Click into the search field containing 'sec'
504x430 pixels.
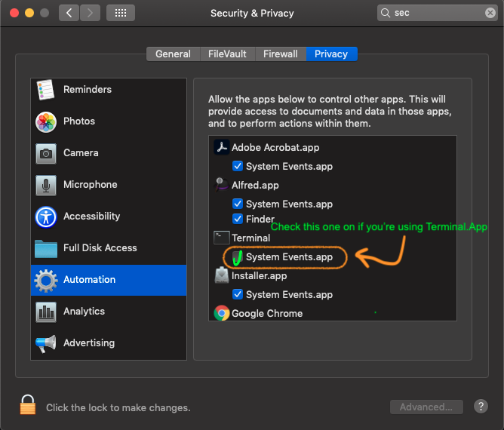(438, 13)
